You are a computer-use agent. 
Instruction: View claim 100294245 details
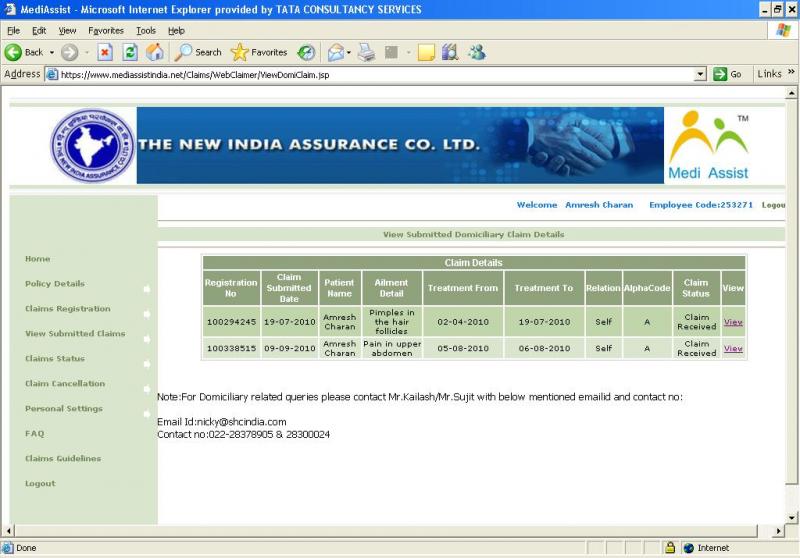pyautogui.click(x=733, y=322)
